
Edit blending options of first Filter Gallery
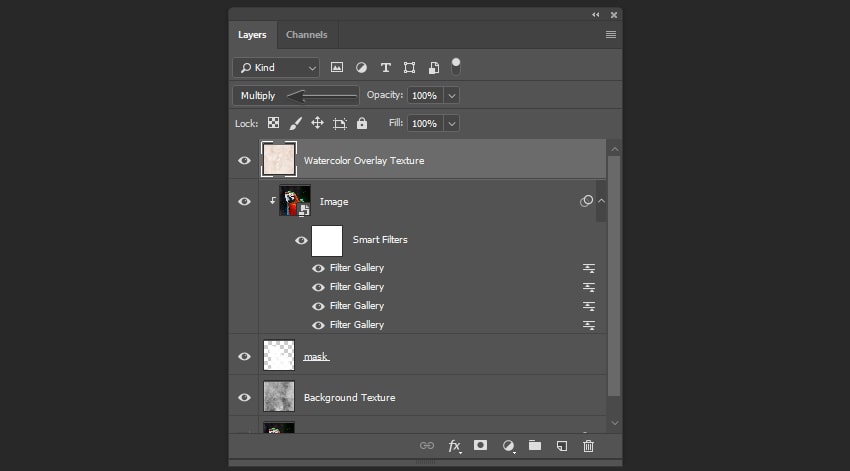[589, 268]
